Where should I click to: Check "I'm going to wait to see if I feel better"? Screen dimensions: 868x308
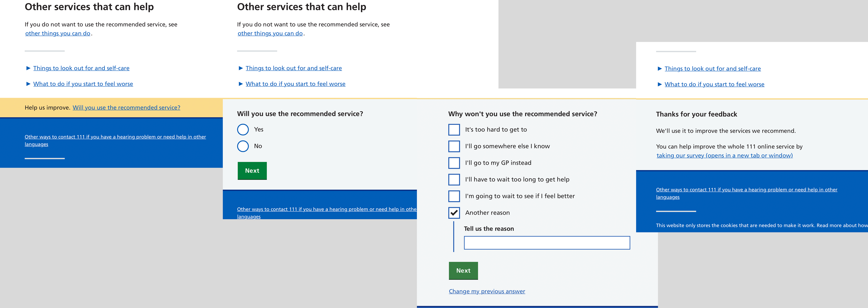click(454, 196)
